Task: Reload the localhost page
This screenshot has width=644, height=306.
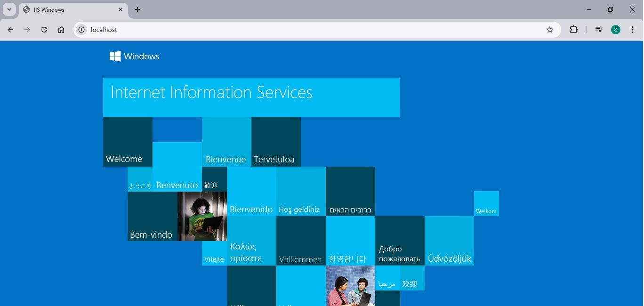Action: (x=44, y=29)
